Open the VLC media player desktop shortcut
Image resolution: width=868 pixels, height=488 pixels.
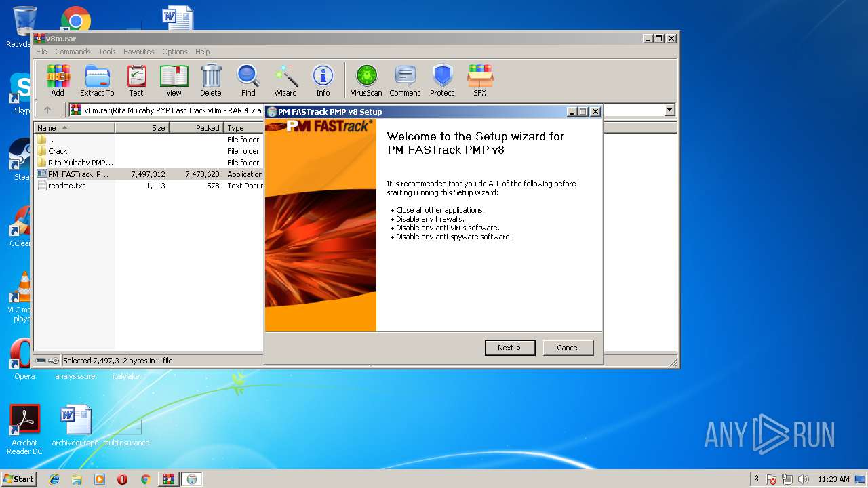[22, 297]
